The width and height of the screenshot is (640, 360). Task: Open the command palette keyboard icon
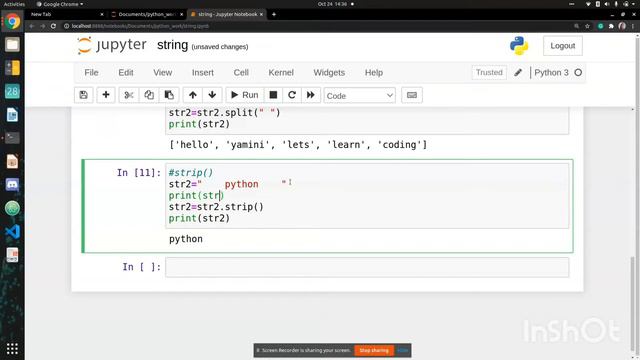click(x=412, y=95)
